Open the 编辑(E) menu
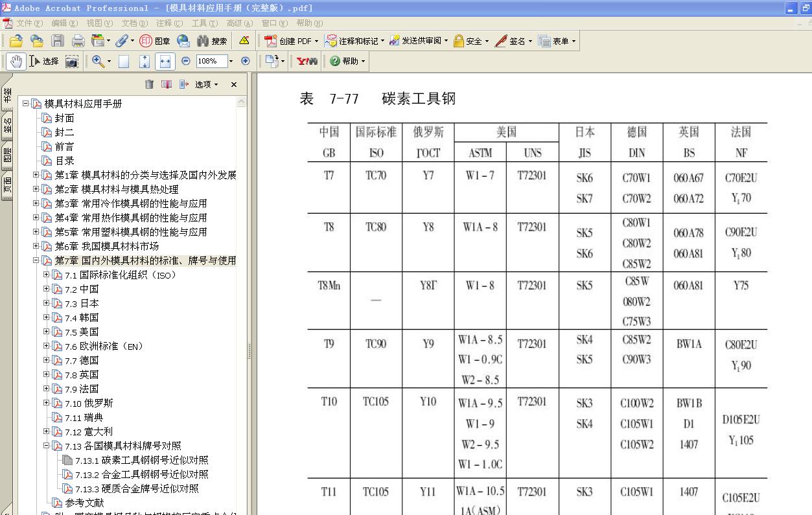The image size is (812, 515). click(65, 23)
